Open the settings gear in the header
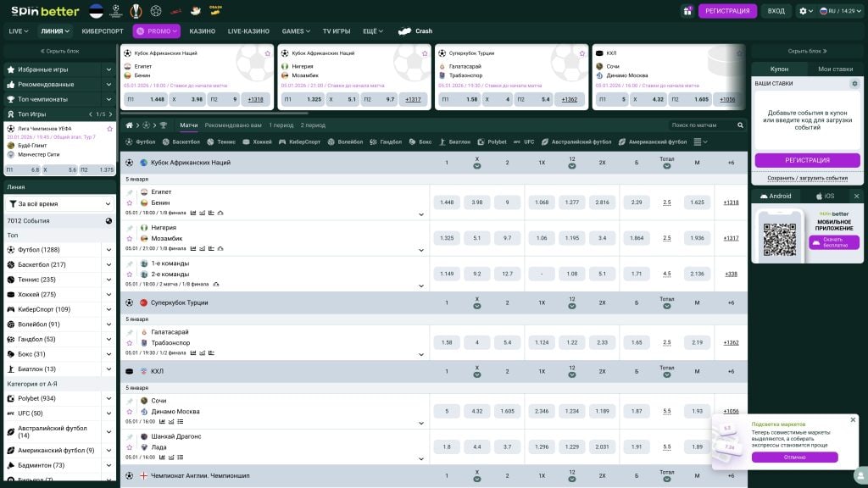This screenshot has width=868, height=488. 803,11
